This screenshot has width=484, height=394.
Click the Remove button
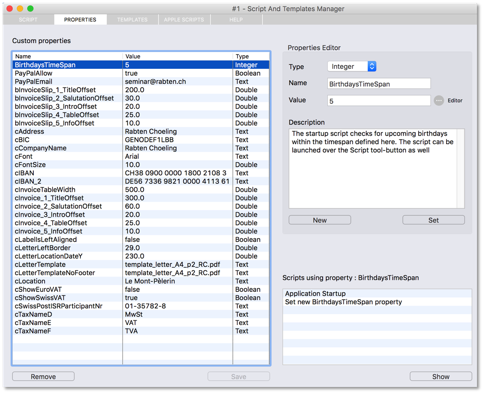[43, 376]
